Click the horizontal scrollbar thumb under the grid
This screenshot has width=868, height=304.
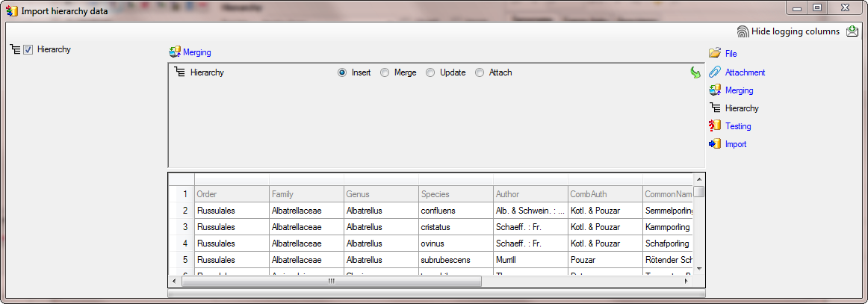[x=331, y=282]
